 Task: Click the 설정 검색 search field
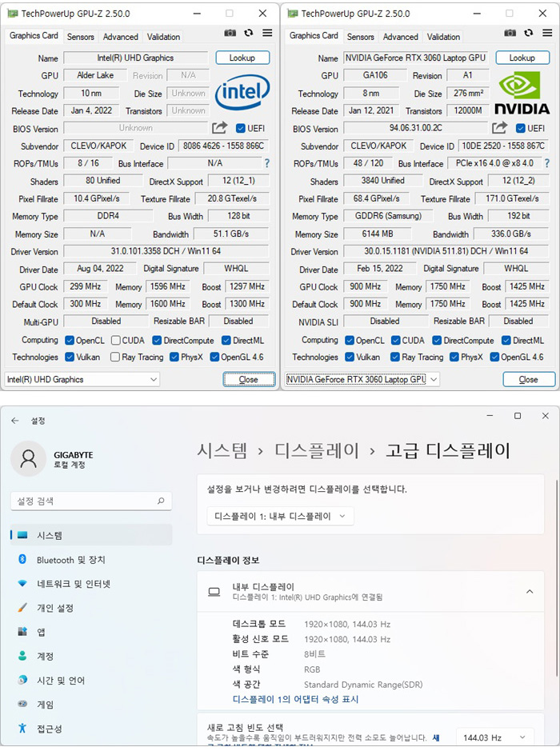[x=91, y=501]
